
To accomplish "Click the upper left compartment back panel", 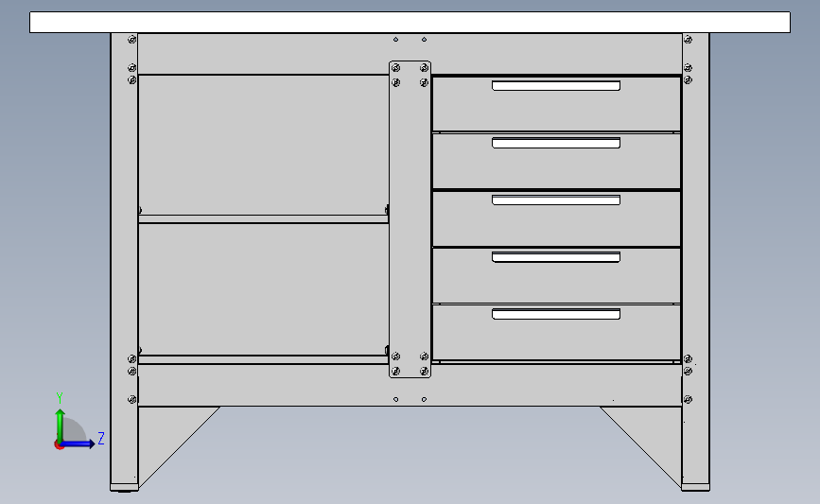I will [x=264, y=145].
